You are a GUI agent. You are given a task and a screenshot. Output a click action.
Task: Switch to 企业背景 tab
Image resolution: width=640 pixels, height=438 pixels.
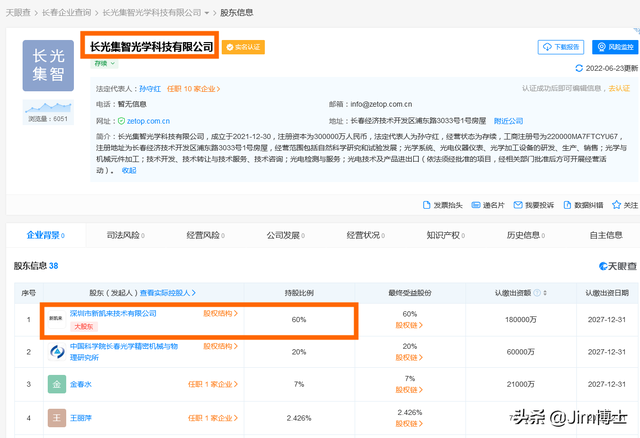tap(46, 235)
